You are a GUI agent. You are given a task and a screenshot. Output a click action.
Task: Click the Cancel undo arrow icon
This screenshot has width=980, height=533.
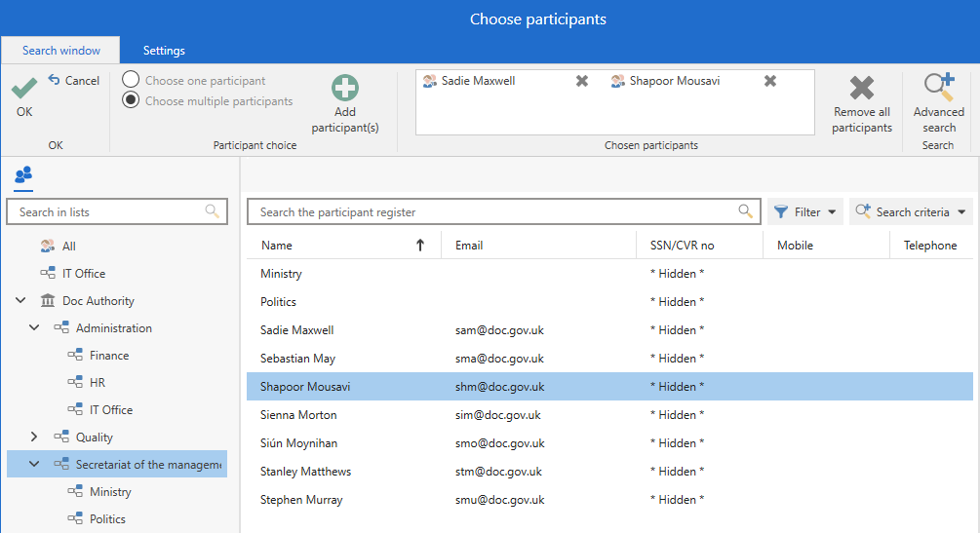pos(55,79)
